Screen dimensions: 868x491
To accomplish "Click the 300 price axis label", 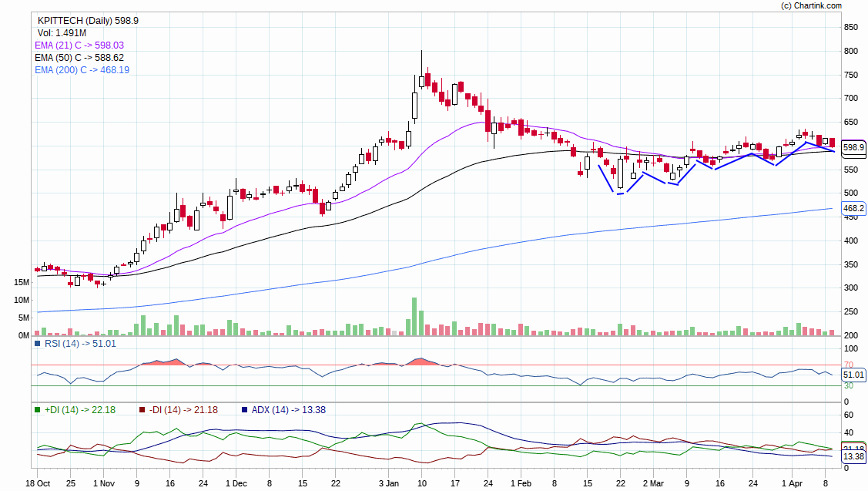I will (851, 288).
